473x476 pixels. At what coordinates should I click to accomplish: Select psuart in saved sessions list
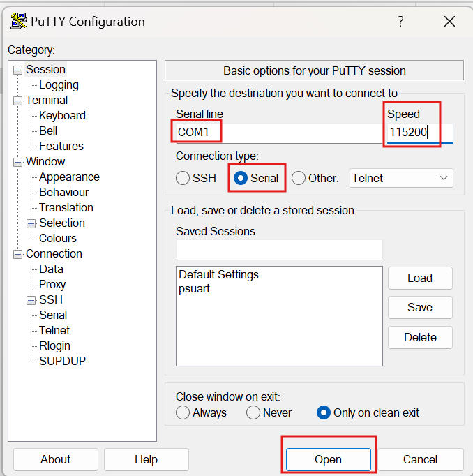pyautogui.click(x=195, y=288)
